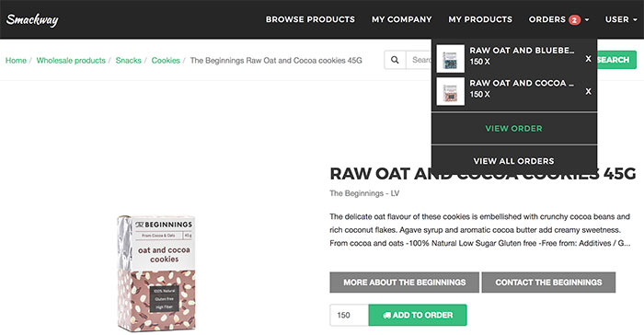This screenshot has height=335, width=644.
Task: Expand the User dropdown menu
Action: [x=621, y=19]
